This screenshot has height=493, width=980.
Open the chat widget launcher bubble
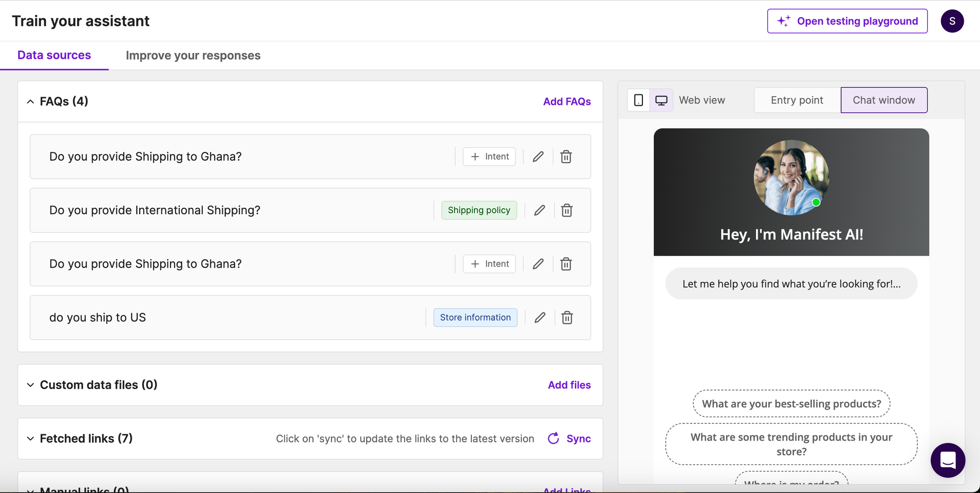pyautogui.click(x=948, y=460)
